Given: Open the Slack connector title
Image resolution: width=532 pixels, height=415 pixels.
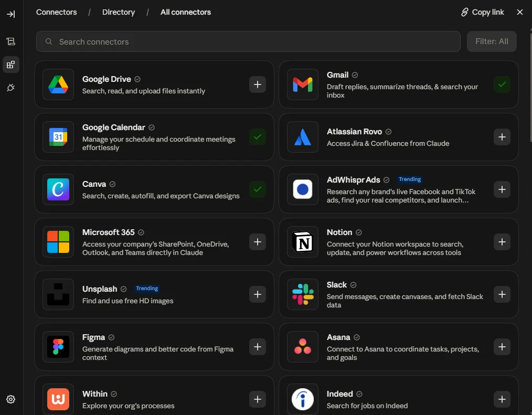Looking at the screenshot, I should click(x=337, y=285).
